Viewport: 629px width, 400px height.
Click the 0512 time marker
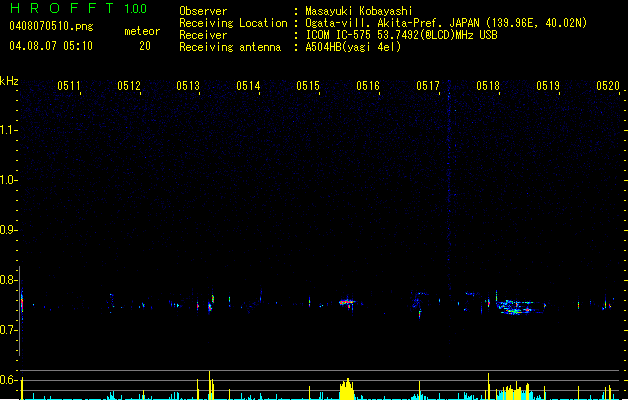pyautogui.click(x=129, y=86)
